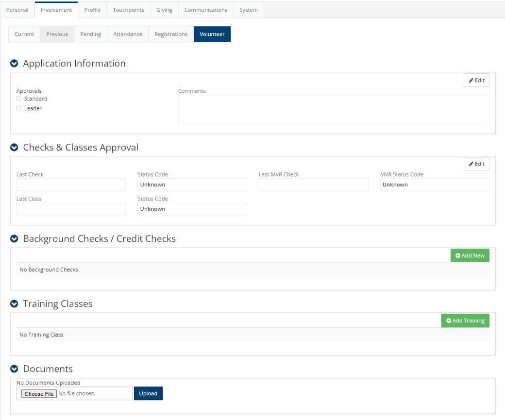Click Choose File for documents
The height and width of the screenshot is (420, 505).
(x=39, y=394)
